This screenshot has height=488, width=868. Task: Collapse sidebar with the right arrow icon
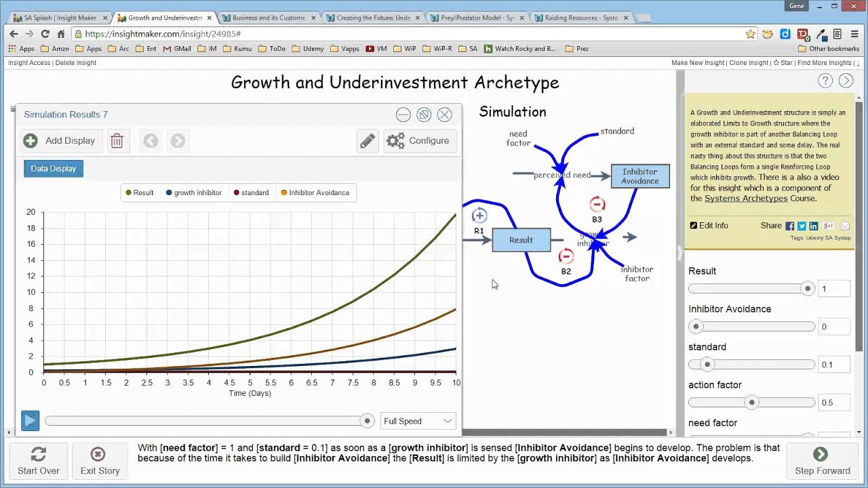tap(846, 81)
